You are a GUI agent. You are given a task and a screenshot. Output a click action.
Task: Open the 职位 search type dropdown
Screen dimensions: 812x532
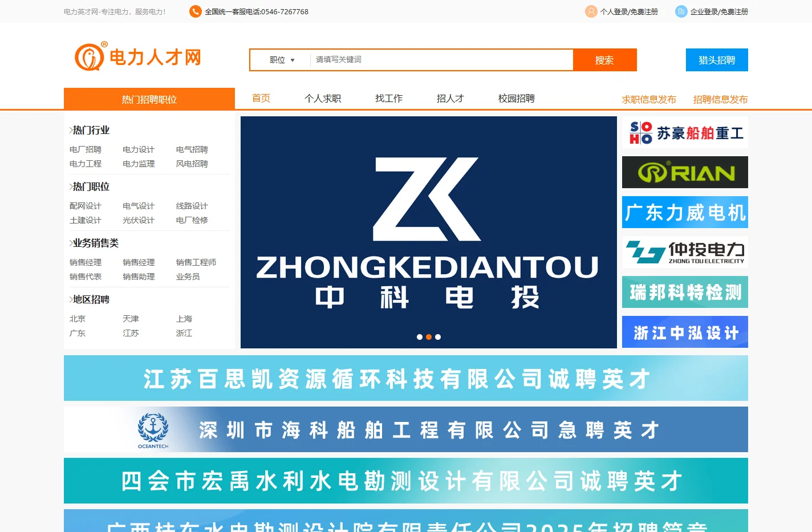(282, 60)
